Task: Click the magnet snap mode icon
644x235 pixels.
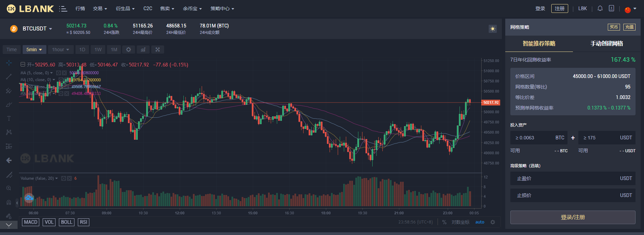Action: 9,202
